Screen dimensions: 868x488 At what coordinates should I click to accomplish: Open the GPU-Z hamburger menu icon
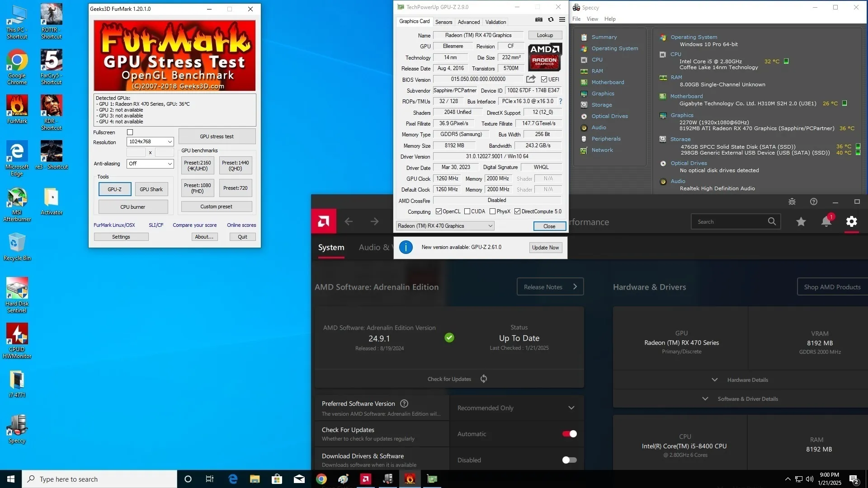[562, 19]
